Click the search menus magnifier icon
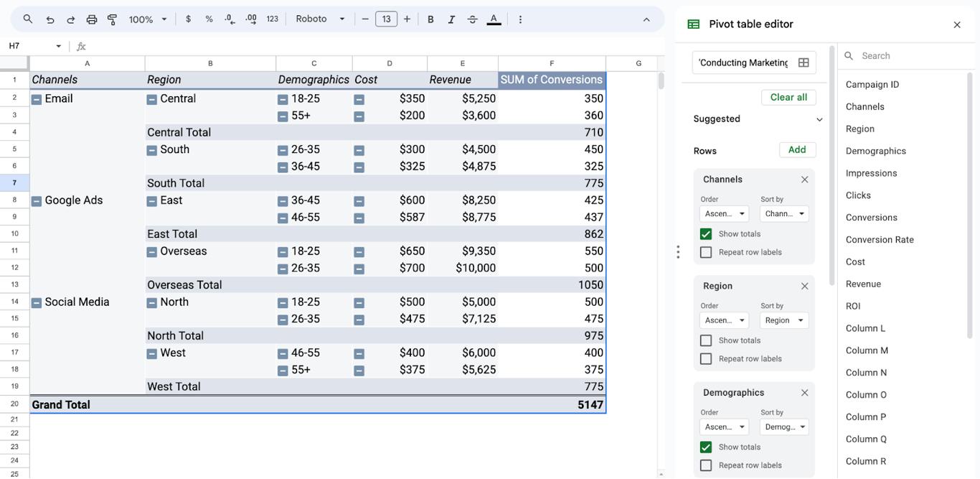 point(28,19)
